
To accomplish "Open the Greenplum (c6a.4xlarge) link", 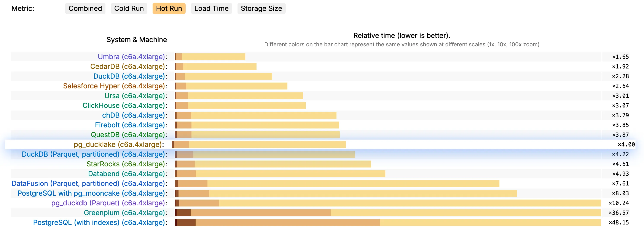I will tap(124, 213).
